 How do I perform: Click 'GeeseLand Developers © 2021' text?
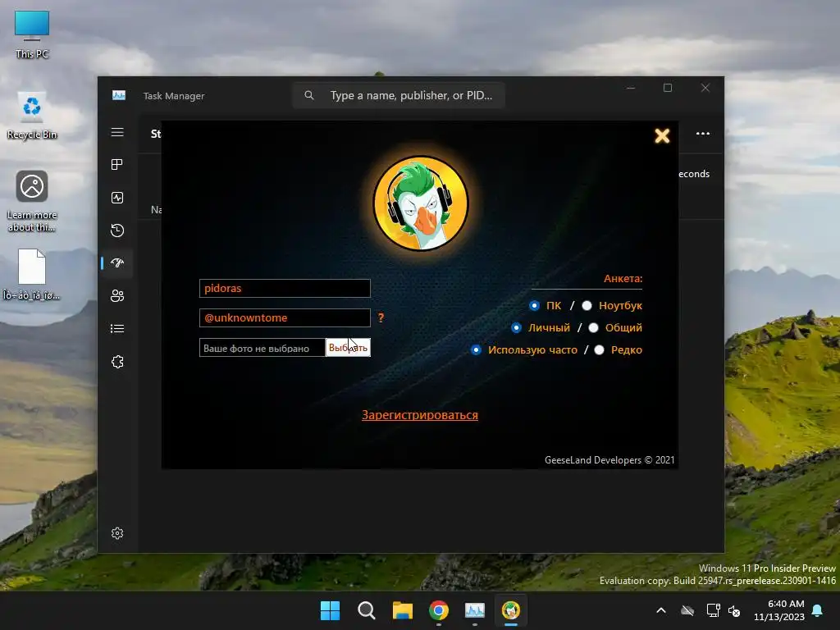pyautogui.click(x=609, y=459)
